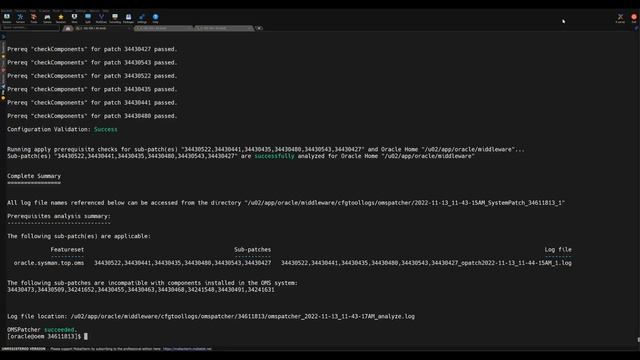Select the third terminal session tab
Screen dimensions: 640x360
point(224,28)
